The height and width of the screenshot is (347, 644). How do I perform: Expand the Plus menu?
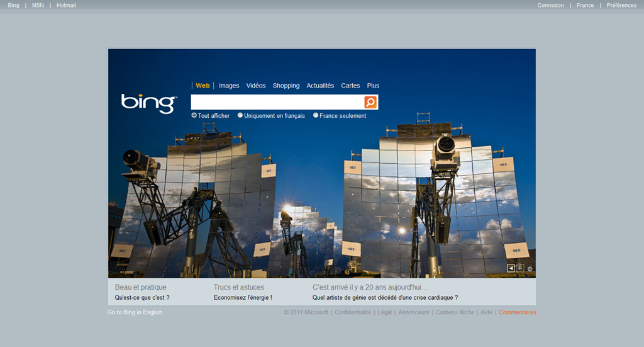pos(373,86)
